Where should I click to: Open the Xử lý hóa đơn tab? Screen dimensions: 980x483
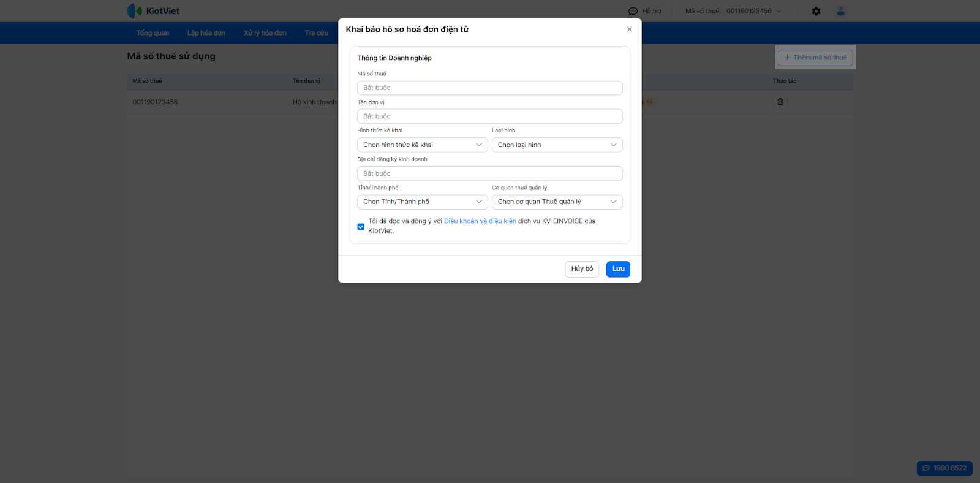tap(265, 33)
